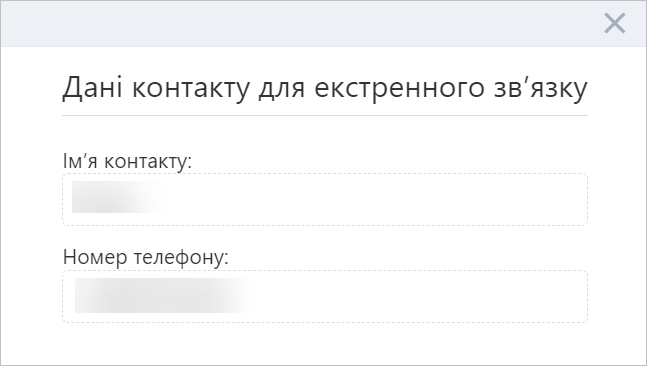Click the word екстренного in the heading
647x366 pixels.
pyautogui.click(x=399, y=88)
